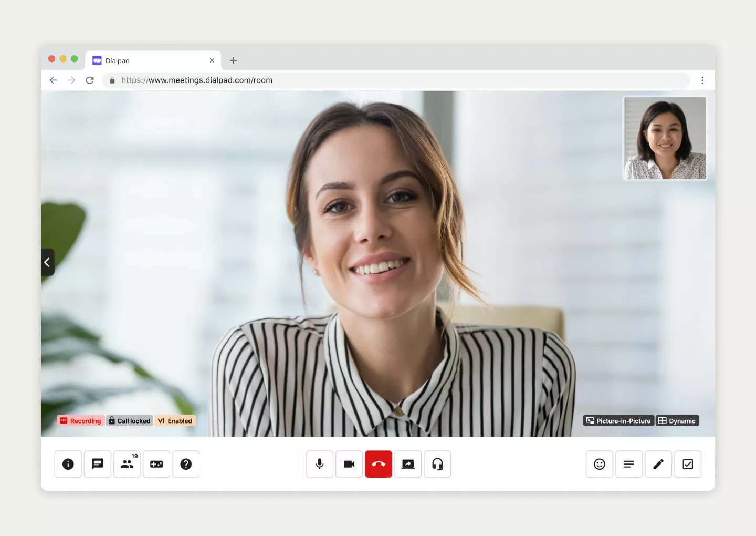Enable Picture-in-Picture mode

[x=618, y=420]
